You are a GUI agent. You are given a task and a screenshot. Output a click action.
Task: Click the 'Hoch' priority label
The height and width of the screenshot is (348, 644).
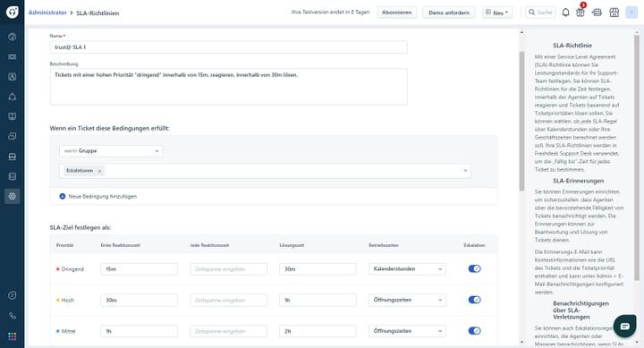point(68,301)
